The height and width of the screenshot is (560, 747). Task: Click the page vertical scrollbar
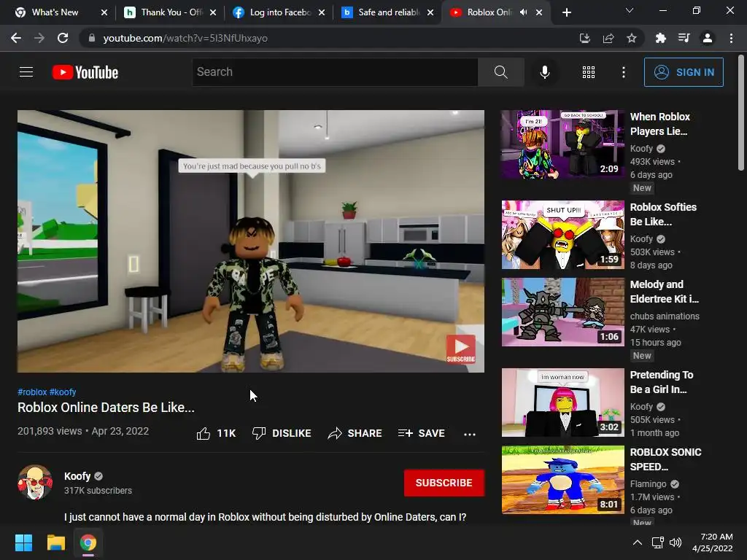coord(741,112)
